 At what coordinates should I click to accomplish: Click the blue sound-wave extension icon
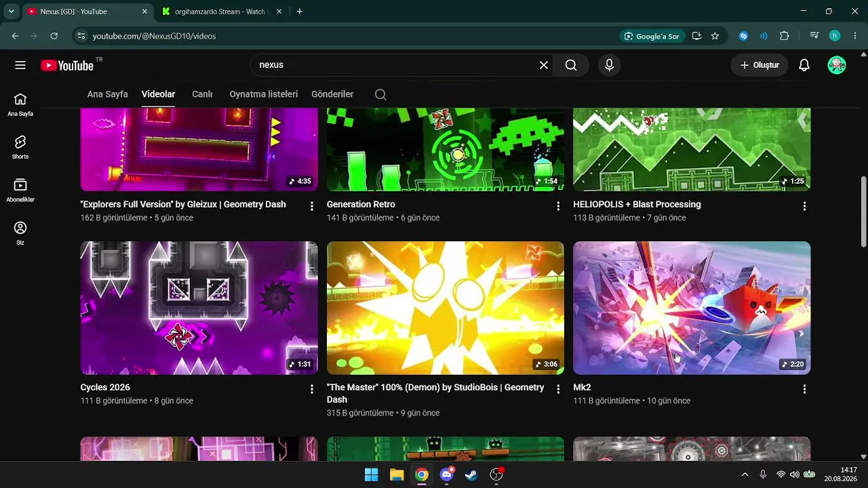[x=764, y=36]
